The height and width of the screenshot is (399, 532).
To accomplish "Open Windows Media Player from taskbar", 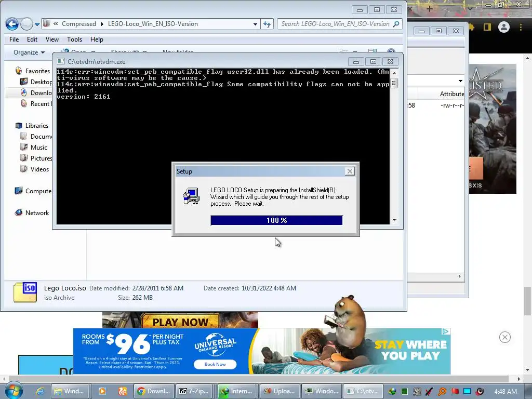I will [x=102, y=391].
